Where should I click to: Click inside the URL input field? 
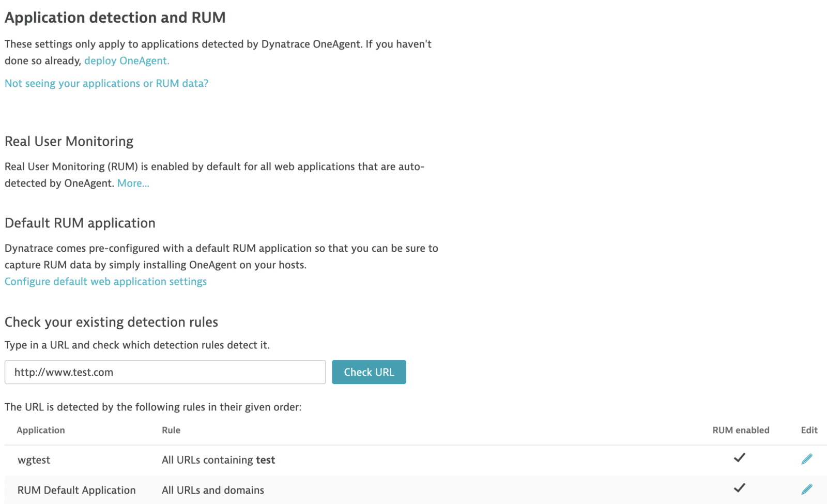click(x=164, y=372)
